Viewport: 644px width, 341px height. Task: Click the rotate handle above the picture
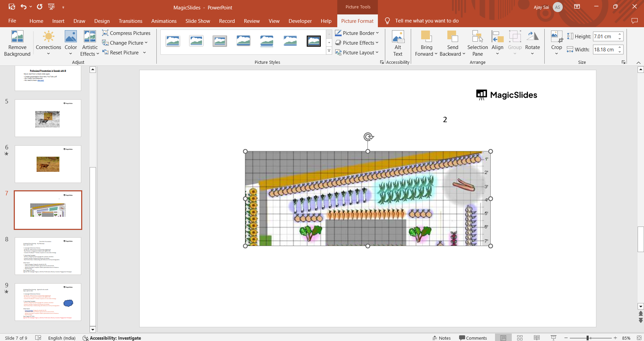(368, 137)
